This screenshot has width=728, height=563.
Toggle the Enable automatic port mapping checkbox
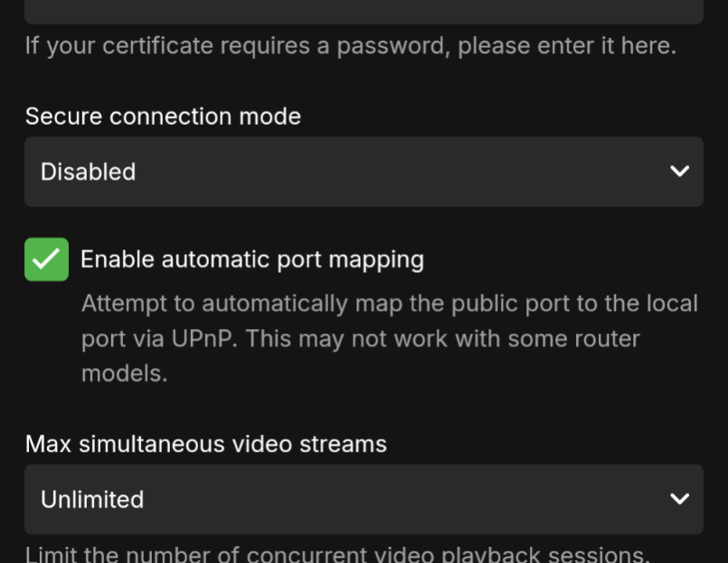46,259
